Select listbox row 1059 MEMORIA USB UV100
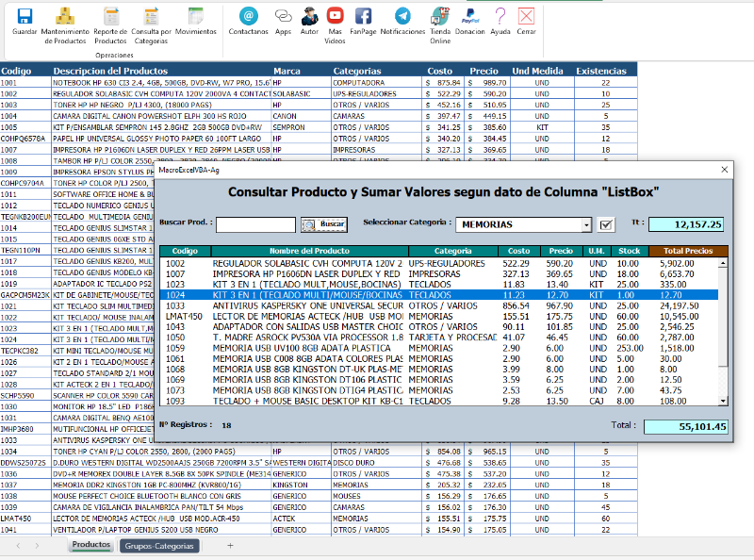754x560 pixels. tap(439, 348)
